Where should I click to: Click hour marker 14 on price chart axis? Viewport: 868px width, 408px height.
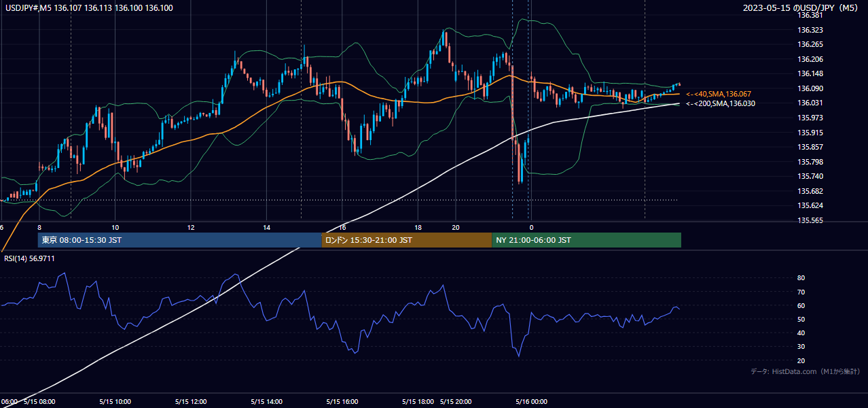tap(267, 227)
